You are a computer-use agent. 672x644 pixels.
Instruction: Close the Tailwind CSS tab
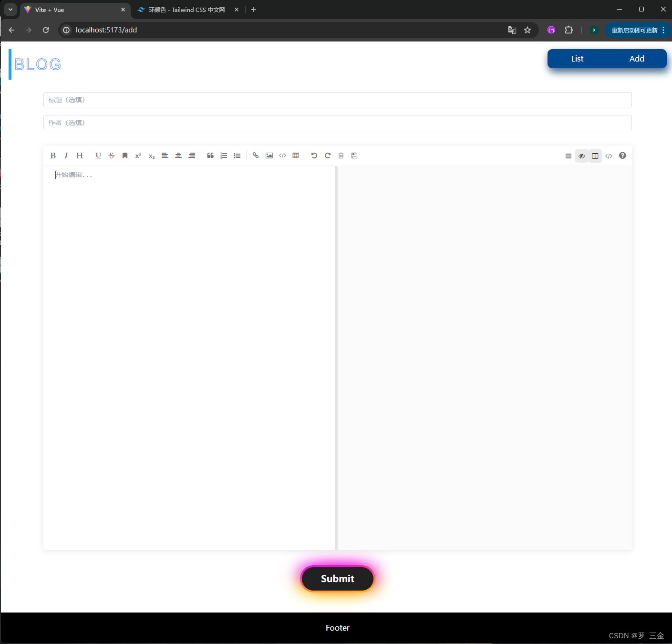click(x=237, y=10)
